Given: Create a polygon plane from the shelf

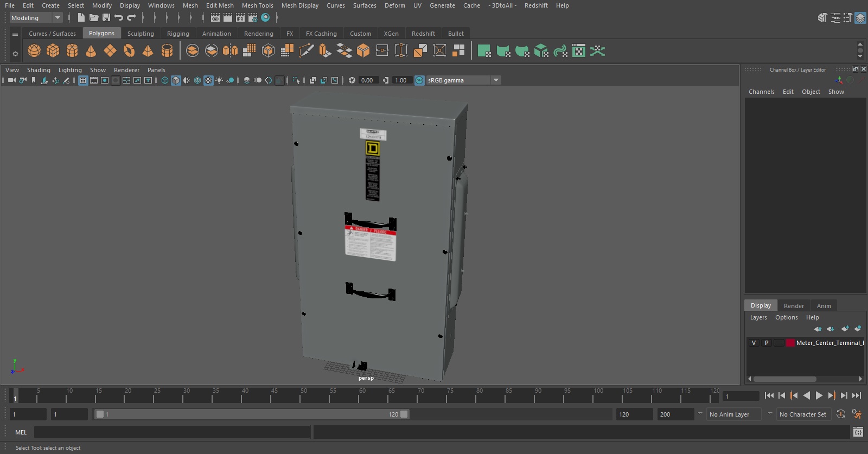Looking at the screenshot, I should (x=110, y=51).
